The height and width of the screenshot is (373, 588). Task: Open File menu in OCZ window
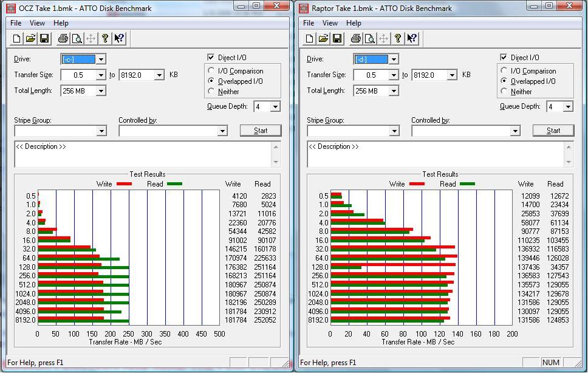pyautogui.click(x=16, y=23)
